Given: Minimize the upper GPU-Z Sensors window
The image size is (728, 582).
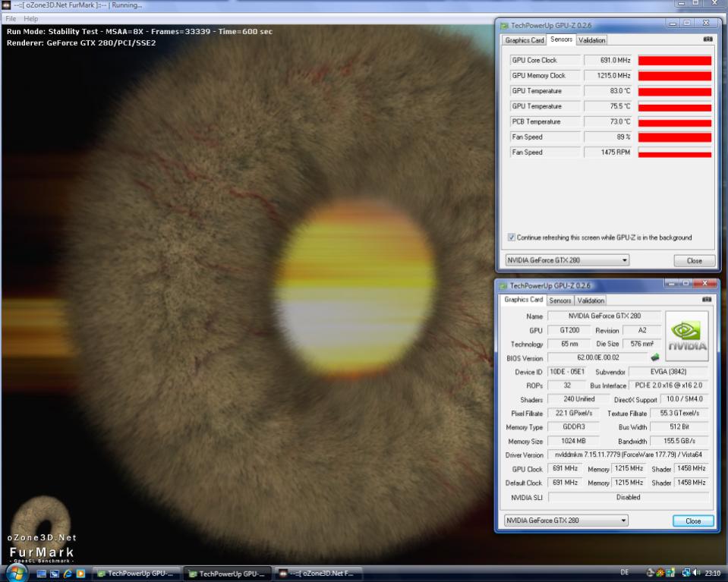Looking at the screenshot, I should (x=673, y=24).
